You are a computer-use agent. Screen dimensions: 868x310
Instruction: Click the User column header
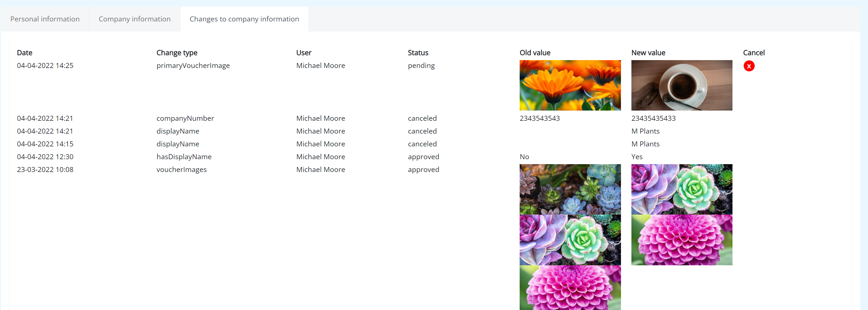[x=304, y=53]
